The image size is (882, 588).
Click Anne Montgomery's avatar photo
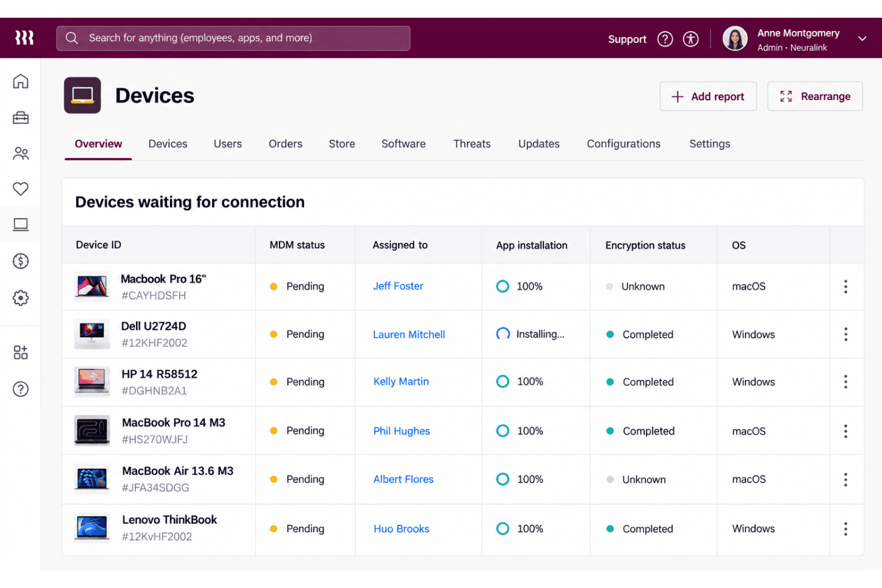(x=735, y=39)
